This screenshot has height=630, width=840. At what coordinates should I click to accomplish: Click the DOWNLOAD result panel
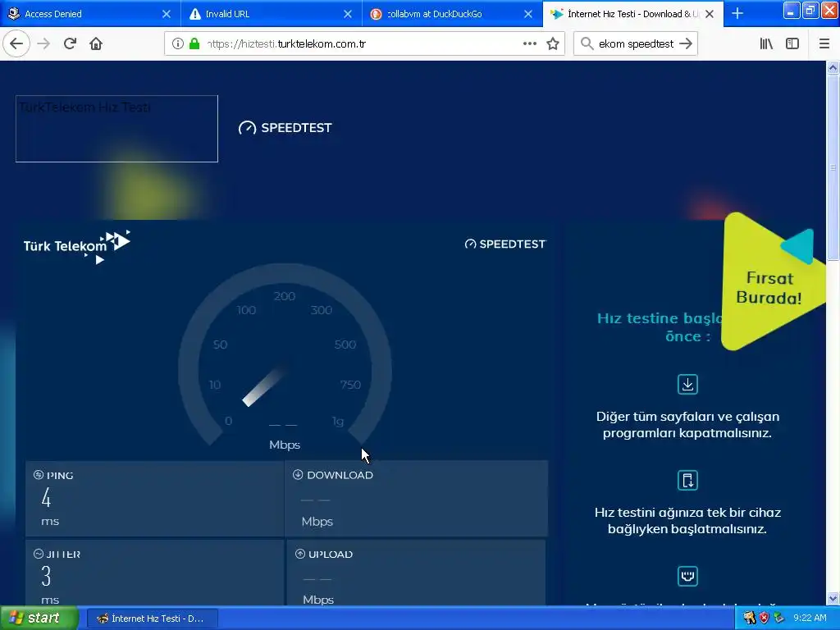416,498
